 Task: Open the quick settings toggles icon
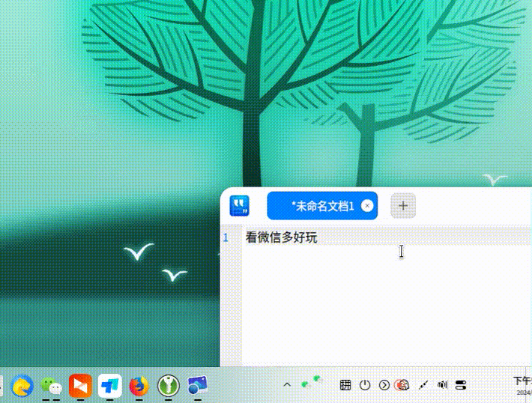pyautogui.click(x=461, y=385)
